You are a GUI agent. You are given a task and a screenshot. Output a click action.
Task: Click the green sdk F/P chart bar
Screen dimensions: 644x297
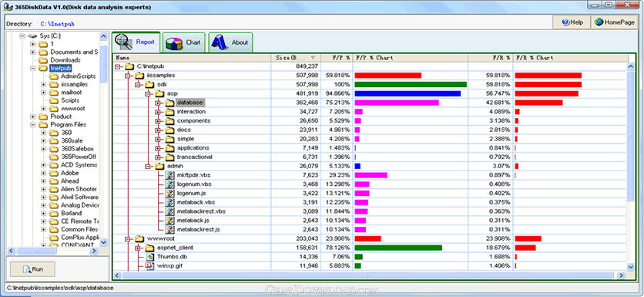click(411, 85)
